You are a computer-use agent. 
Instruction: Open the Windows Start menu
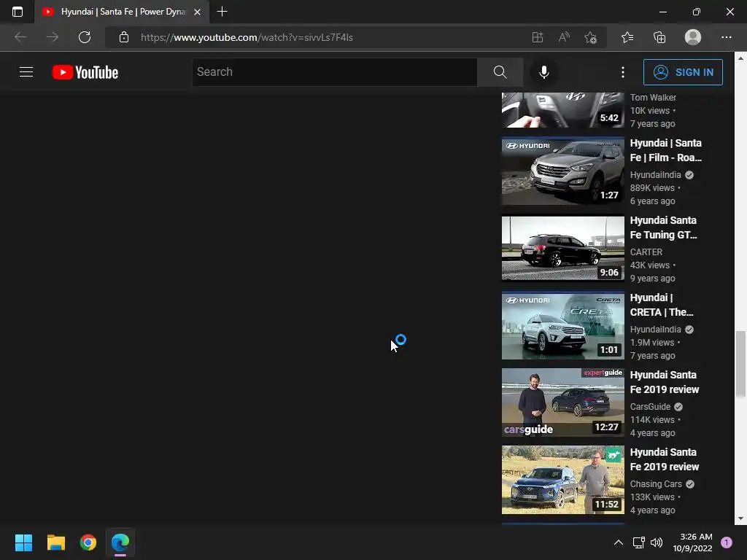(23, 542)
